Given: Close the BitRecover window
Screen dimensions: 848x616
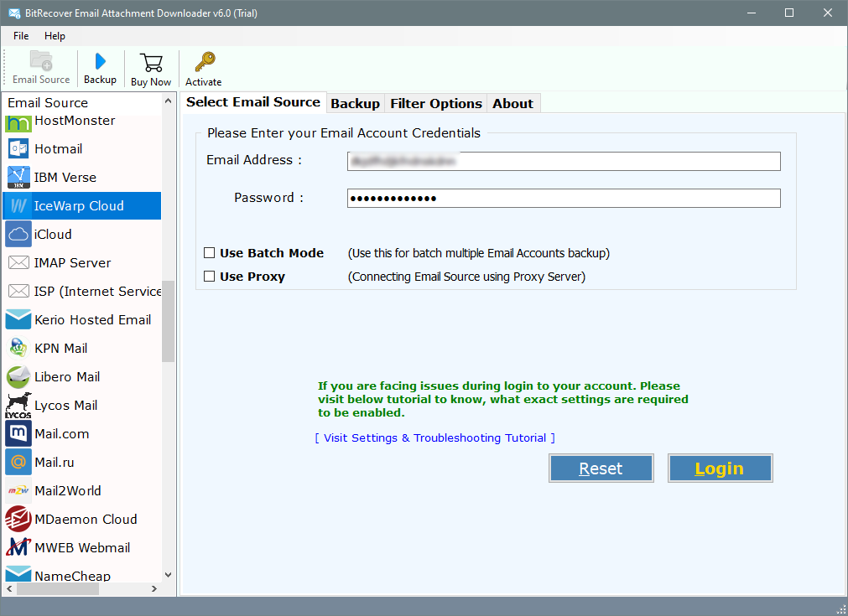Looking at the screenshot, I should tap(827, 13).
